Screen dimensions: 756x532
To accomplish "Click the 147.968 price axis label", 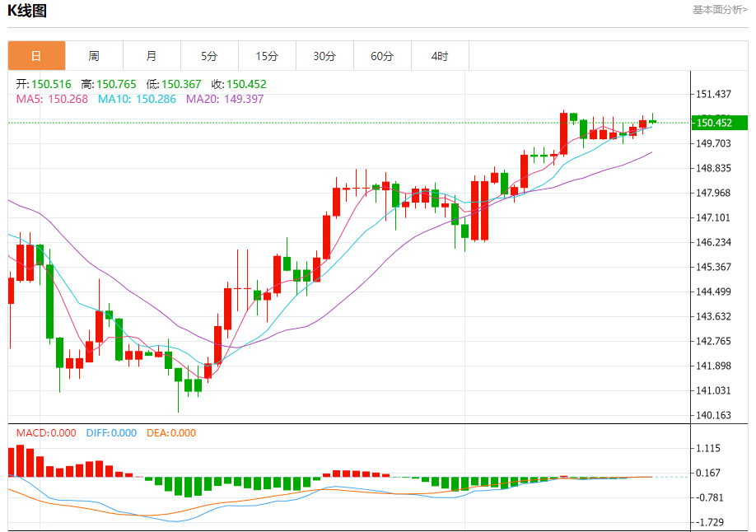I will point(713,193).
